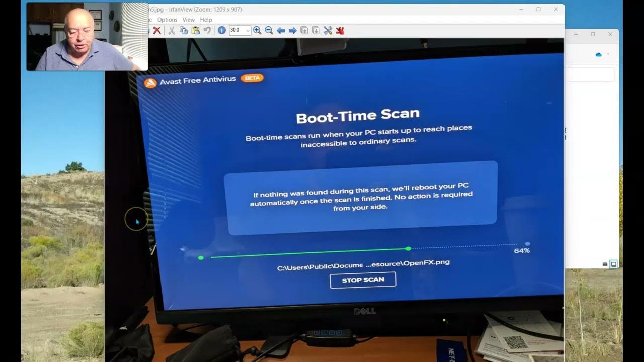Click the webcam video overlay thumbnail
The image size is (644, 362).
(87, 36)
